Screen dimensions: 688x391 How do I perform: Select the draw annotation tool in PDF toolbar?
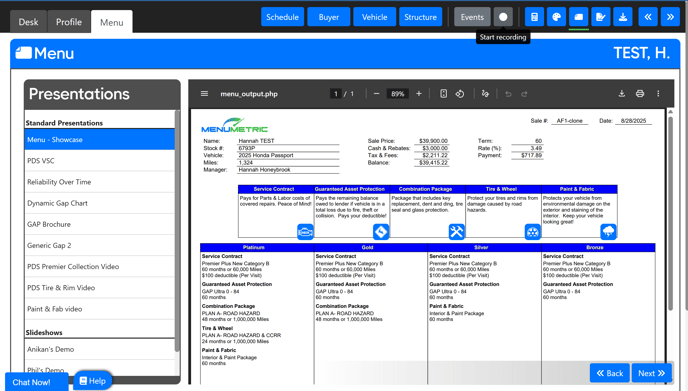tap(485, 93)
